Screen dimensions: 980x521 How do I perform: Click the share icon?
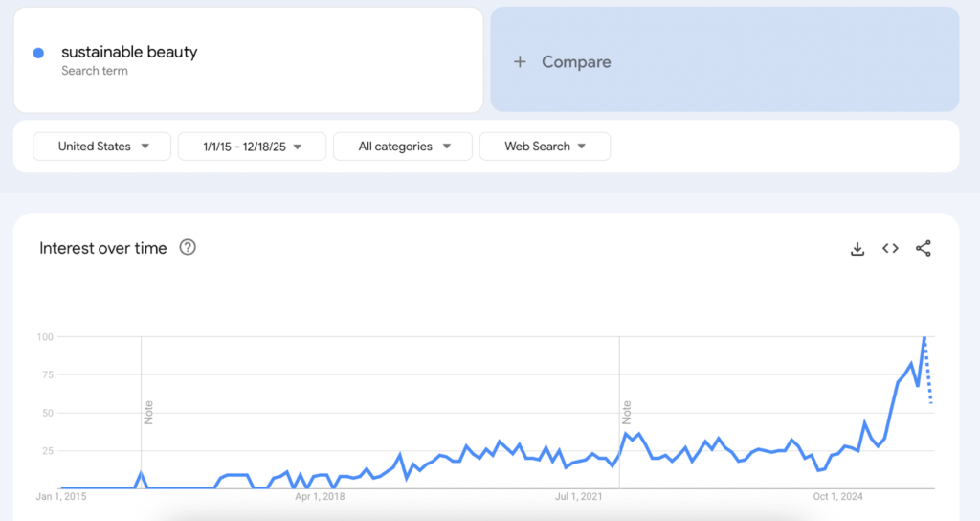pos(923,249)
